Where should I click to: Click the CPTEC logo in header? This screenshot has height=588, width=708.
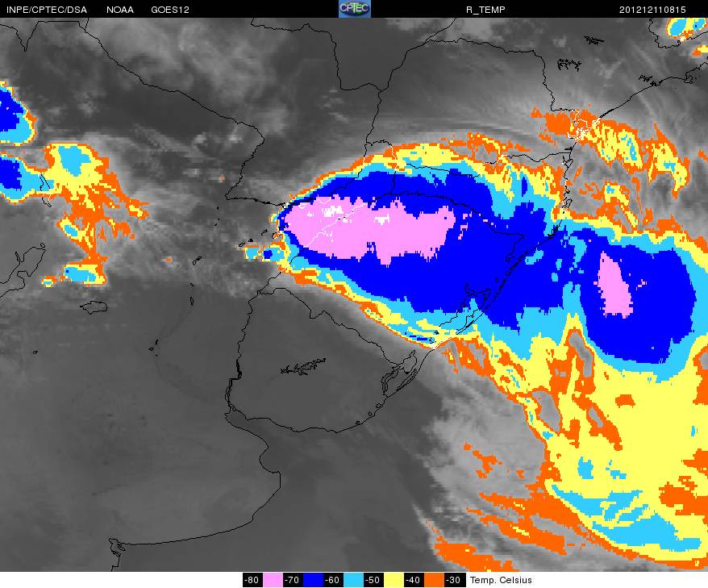355,9
